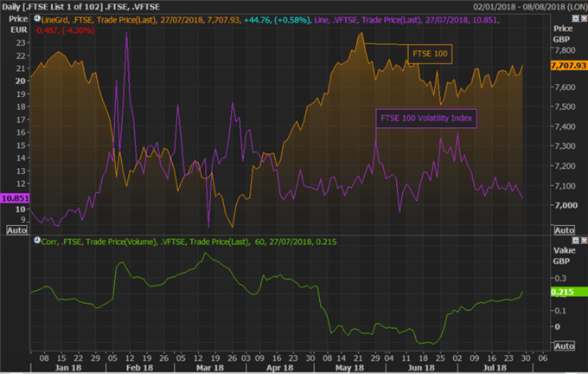Click the Price GBP axis heading
The width and height of the screenshot is (588, 374).
pyautogui.click(x=563, y=34)
